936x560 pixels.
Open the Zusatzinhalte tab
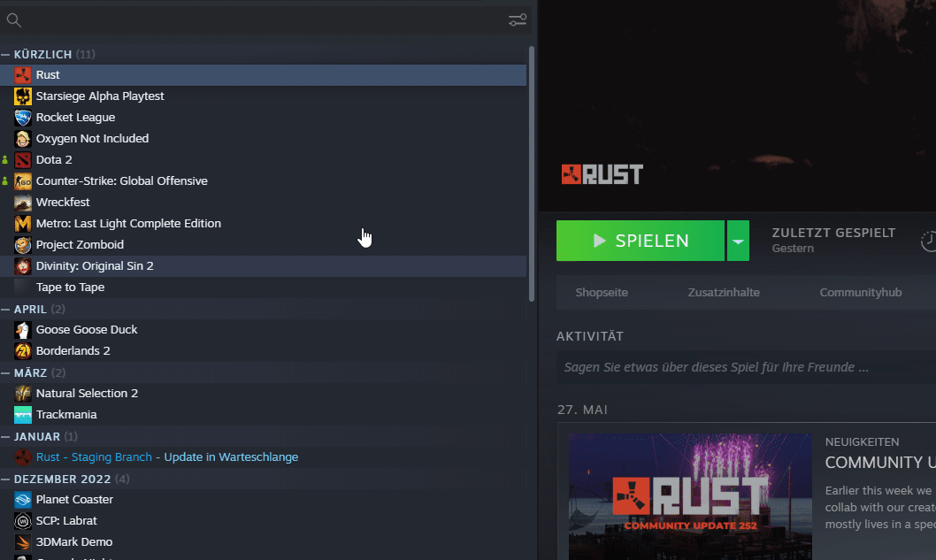tap(724, 293)
